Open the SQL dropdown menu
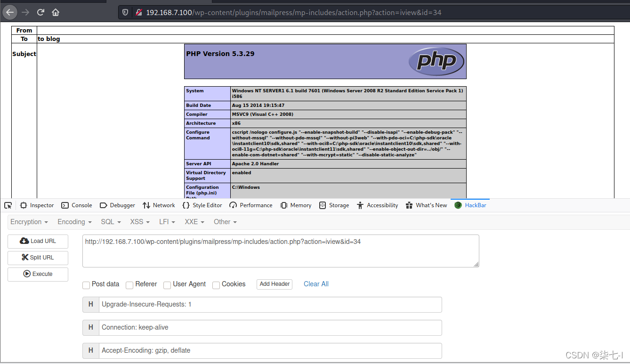This screenshot has width=630, height=364. [111, 222]
